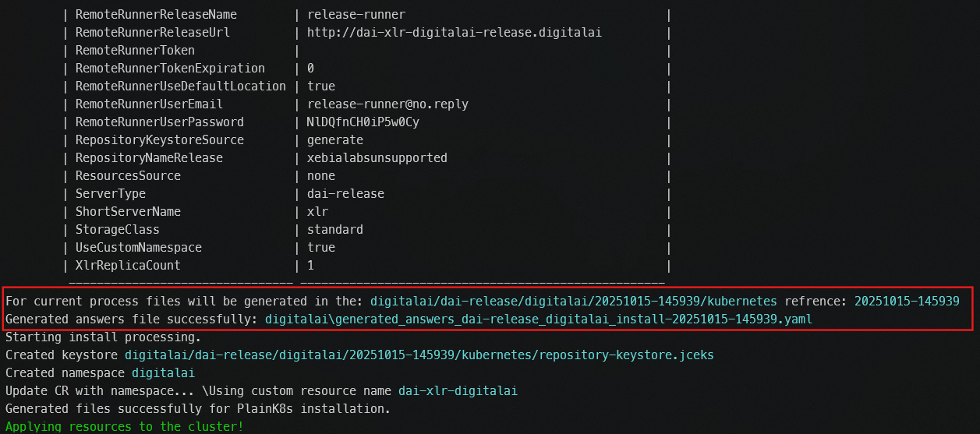Select the password value NlDQfnCH0iP5w0Cy
Viewport: 980px width, 434px height.
[x=363, y=122]
